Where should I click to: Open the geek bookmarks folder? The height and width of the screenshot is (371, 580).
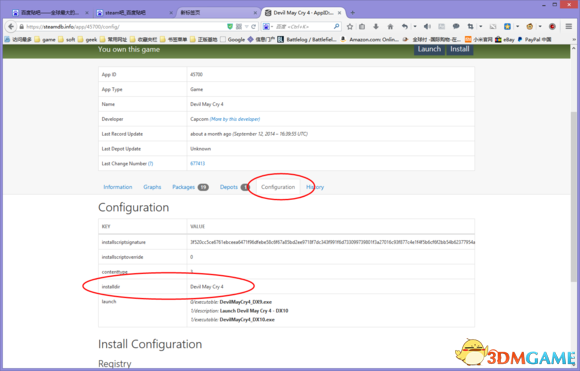(x=88, y=39)
